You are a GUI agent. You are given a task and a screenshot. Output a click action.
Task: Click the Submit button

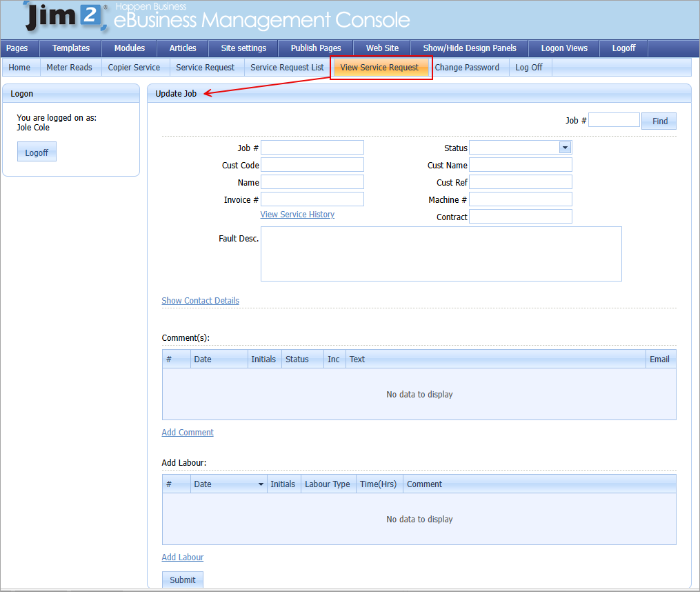182,579
